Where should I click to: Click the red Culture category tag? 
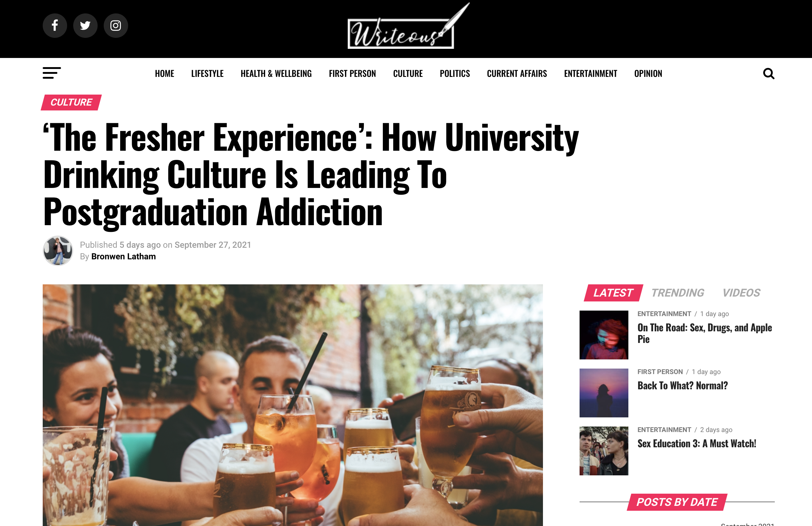tap(71, 103)
